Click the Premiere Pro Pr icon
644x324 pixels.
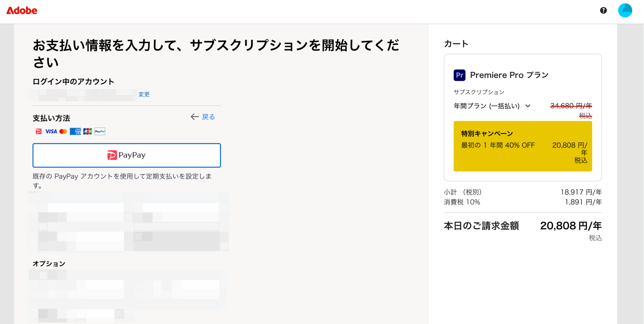tap(459, 75)
